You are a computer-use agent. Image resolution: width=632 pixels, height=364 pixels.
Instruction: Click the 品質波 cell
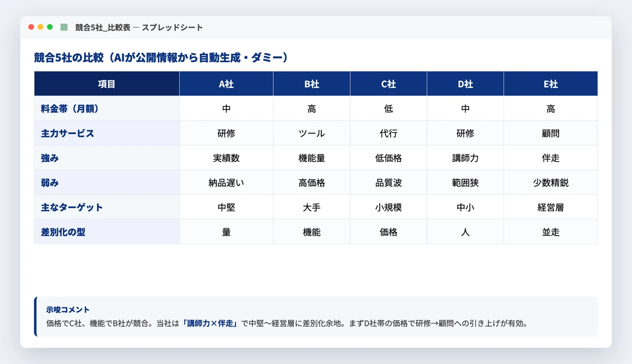(389, 183)
